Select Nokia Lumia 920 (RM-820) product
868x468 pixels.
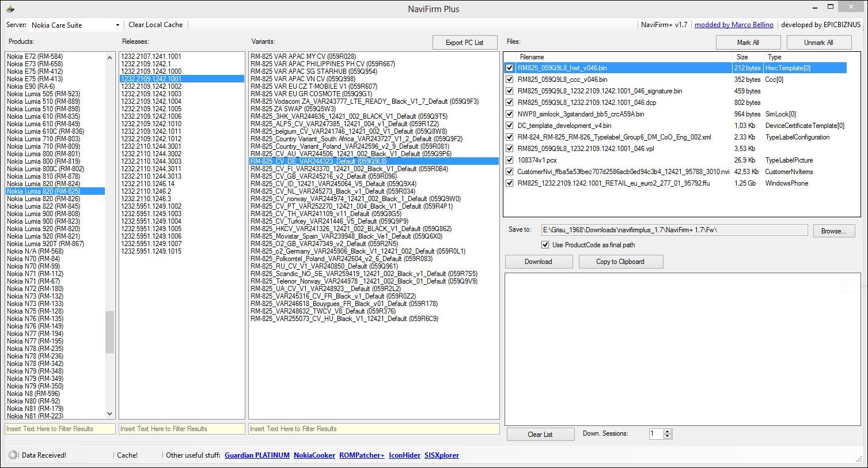43,229
